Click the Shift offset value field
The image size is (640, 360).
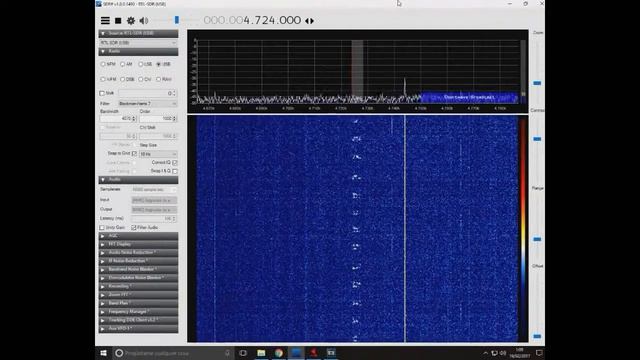click(147, 93)
